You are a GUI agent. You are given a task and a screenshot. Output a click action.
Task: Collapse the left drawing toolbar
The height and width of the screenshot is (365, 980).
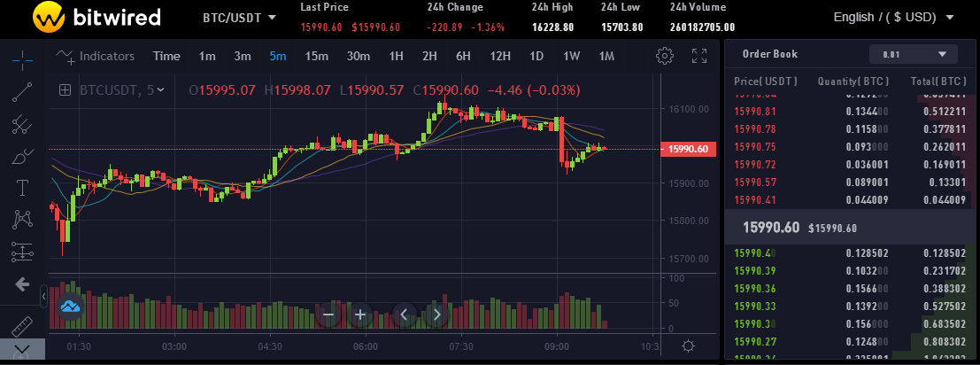coord(44,293)
